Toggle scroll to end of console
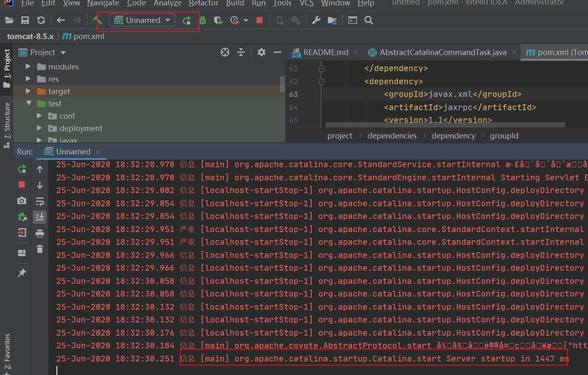Screen dimensions: 588x375 point(40,217)
